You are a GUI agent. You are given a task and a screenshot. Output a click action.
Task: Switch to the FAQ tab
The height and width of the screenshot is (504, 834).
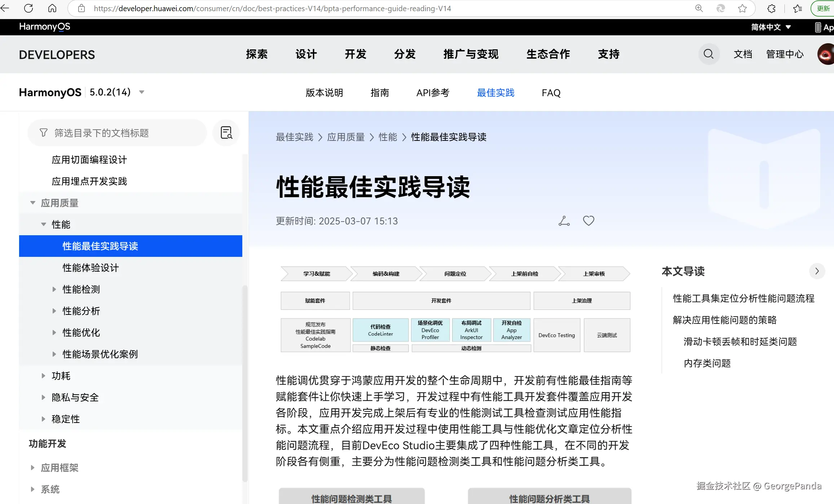pos(551,93)
